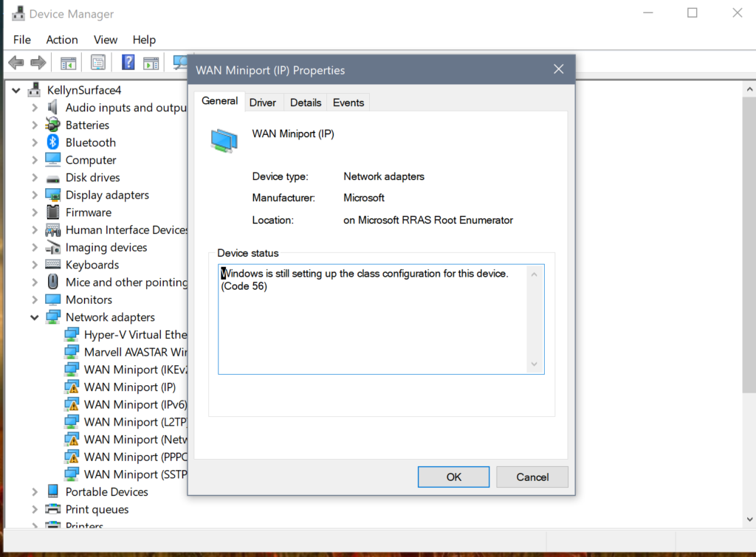
Task: Click the warning icon beside WAN Miniport (IP)
Action: click(x=72, y=387)
